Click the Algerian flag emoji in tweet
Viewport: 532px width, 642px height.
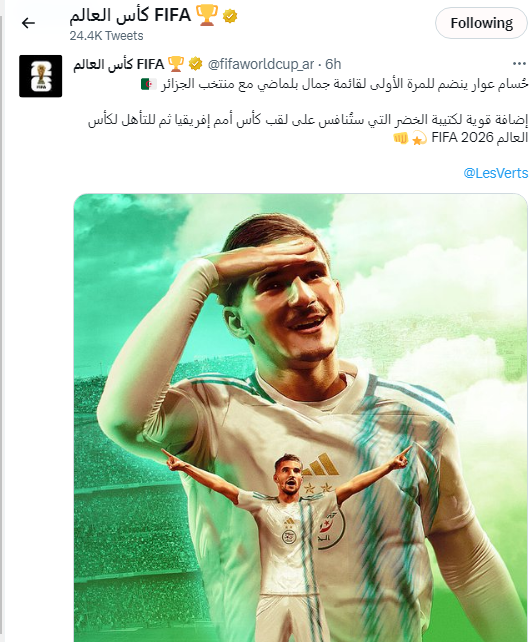(149, 84)
